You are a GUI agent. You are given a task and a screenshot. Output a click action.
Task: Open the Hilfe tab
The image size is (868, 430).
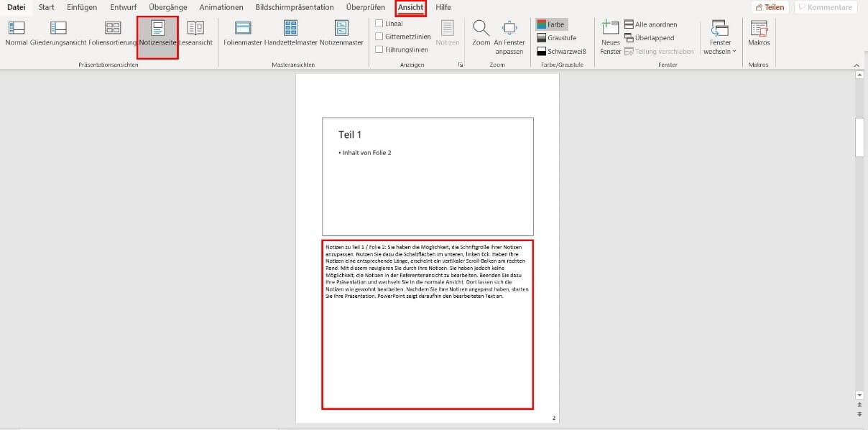(x=443, y=7)
